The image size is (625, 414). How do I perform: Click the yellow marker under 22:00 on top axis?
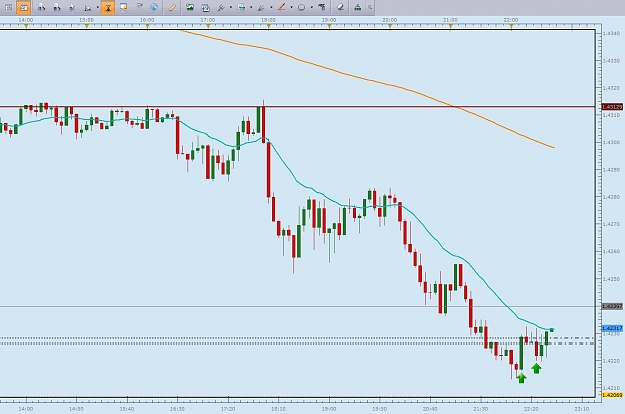click(511, 26)
